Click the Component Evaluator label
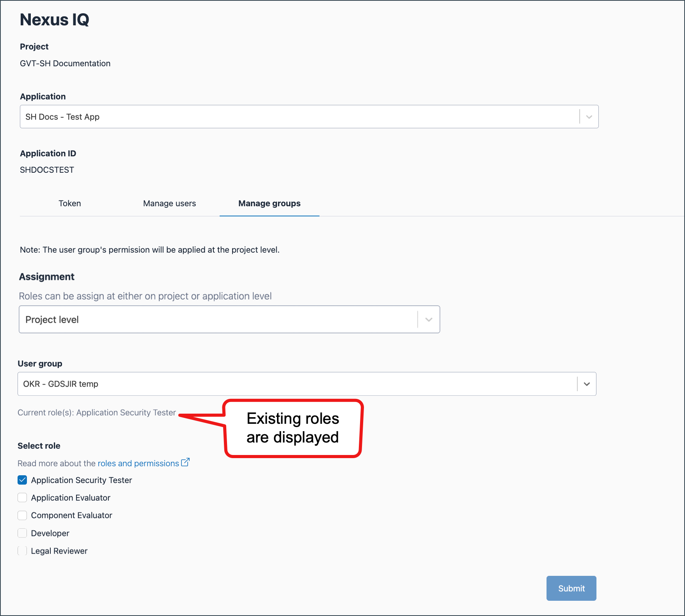The image size is (685, 616). [71, 515]
